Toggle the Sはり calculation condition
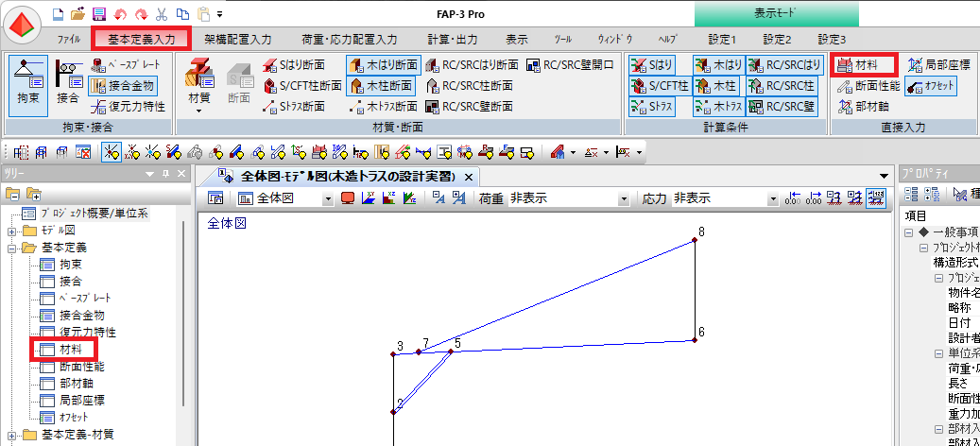The image size is (980, 446). pyautogui.click(x=652, y=64)
